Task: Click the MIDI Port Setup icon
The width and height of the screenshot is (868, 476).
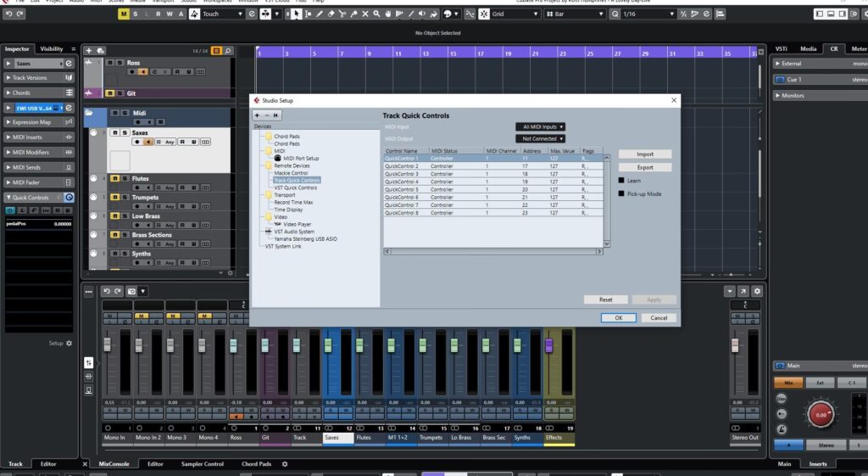Action: click(x=277, y=158)
